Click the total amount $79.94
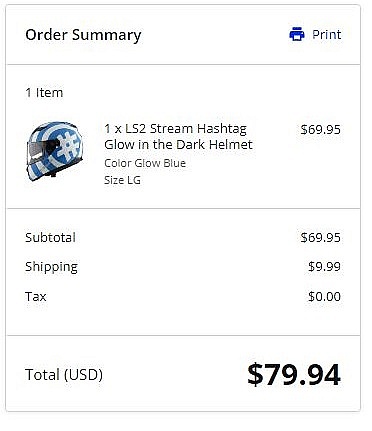 pos(294,375)
